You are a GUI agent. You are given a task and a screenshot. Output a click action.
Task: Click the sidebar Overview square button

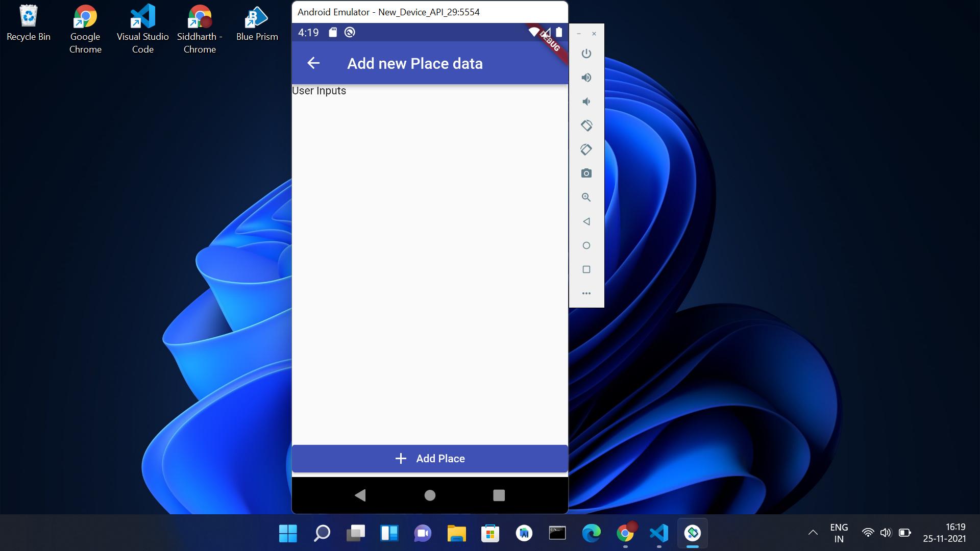click(586, 269)
